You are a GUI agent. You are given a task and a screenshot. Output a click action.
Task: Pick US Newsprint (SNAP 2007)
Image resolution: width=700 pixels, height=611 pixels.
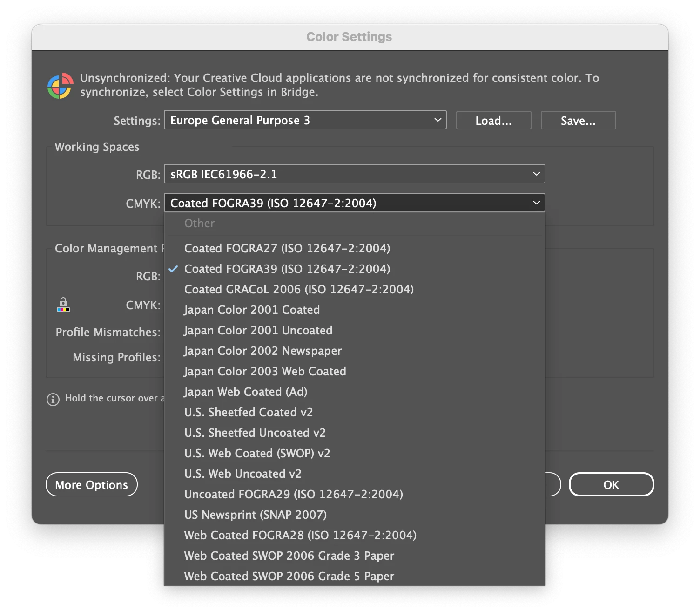(355, 515)
